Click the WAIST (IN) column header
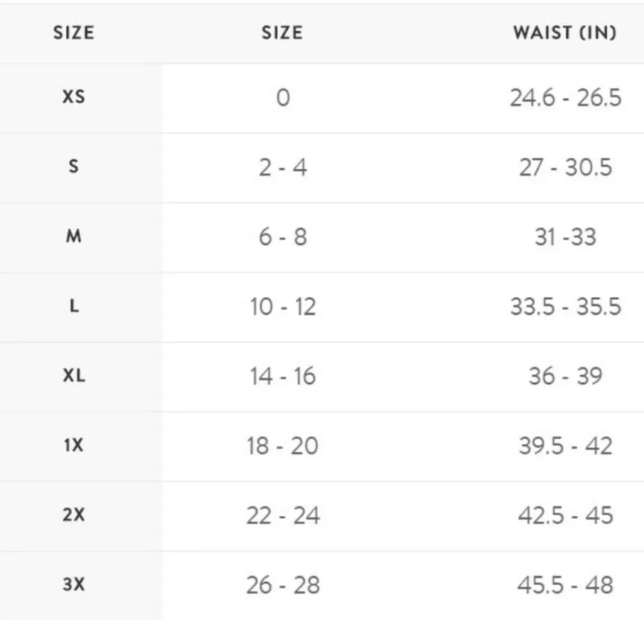The image size is (644, 644). (x=564, y=33)
